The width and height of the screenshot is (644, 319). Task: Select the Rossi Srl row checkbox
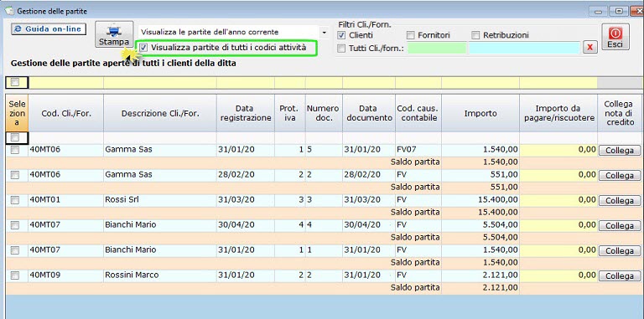(15, 200)
